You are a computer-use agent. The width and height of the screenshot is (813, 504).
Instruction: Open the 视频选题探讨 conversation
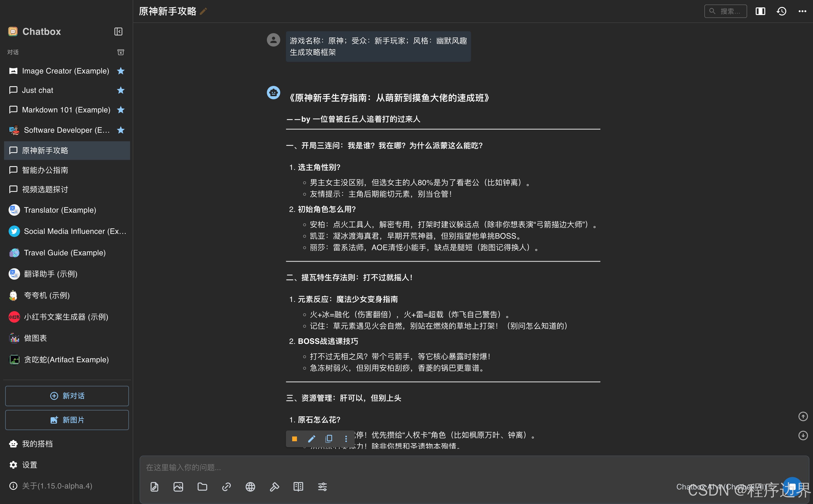tap(67, 190)
